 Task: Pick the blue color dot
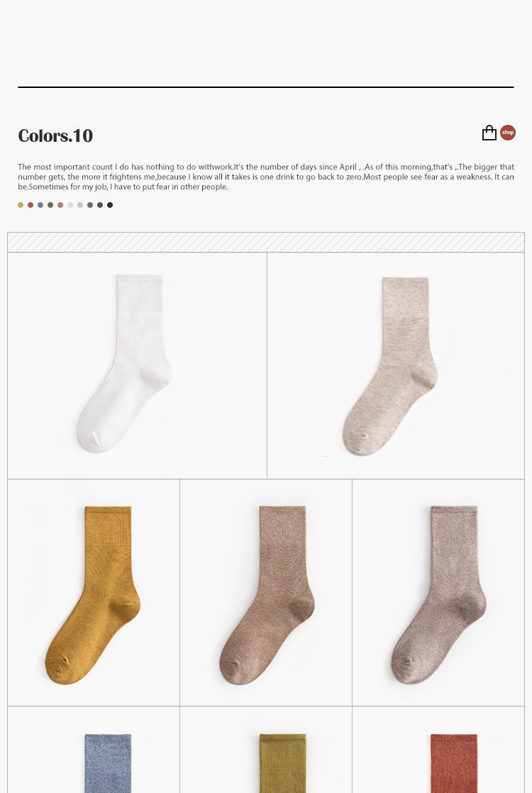40,205
